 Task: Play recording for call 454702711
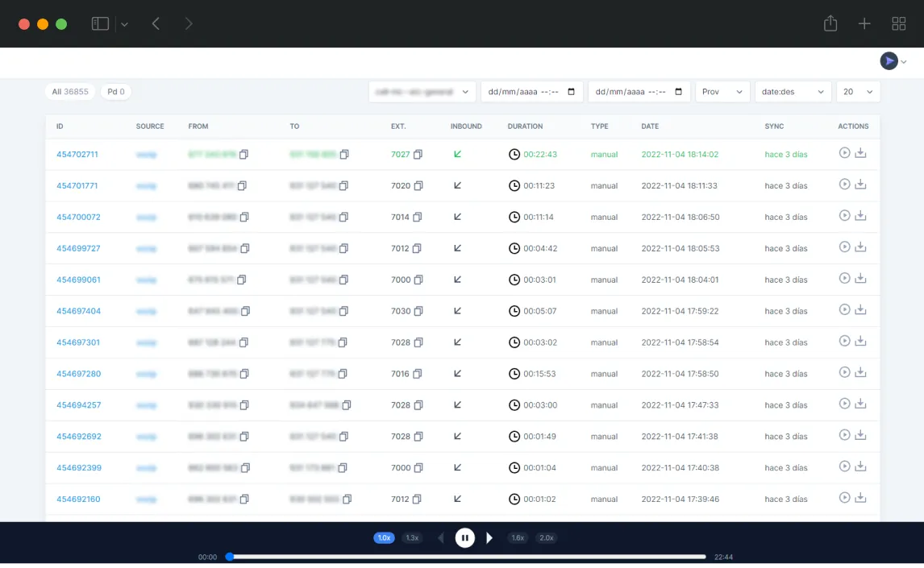[x=844, y=153]
